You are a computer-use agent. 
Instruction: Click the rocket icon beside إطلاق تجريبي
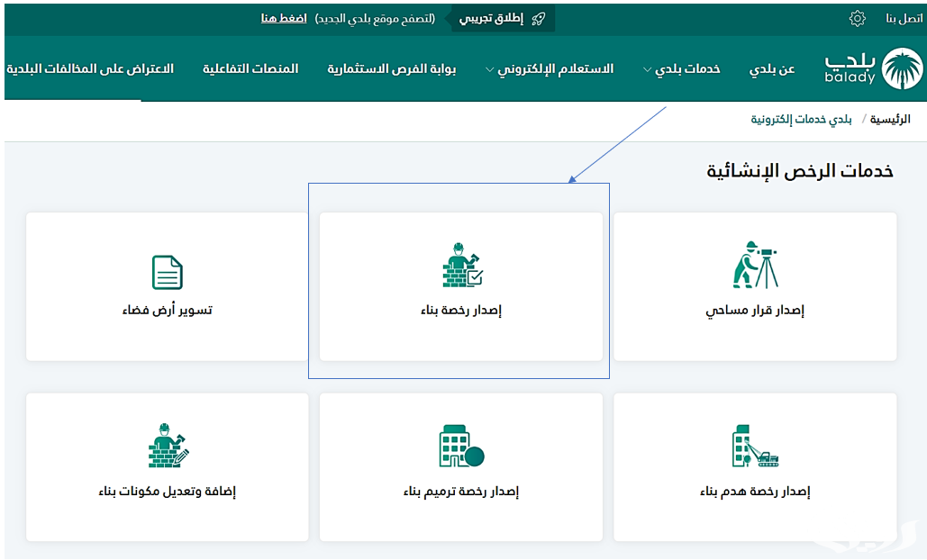[538, 19]
